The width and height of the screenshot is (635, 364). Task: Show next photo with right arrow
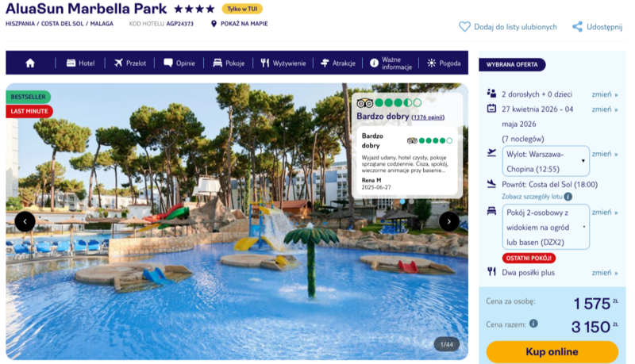[448, 221]
